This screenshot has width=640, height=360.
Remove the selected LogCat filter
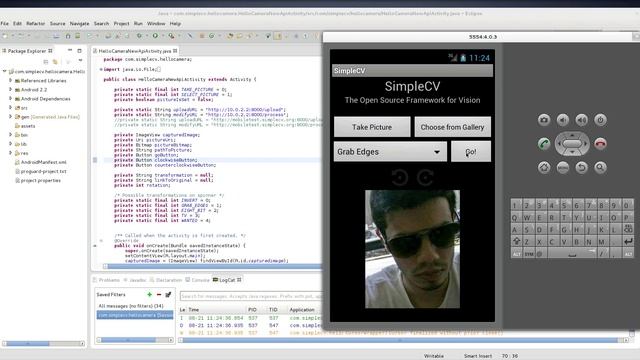pos(159,294)
